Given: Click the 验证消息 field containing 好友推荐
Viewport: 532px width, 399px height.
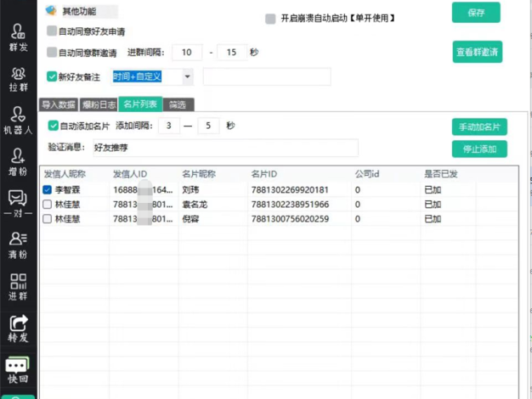Looking at the screenshot, I should point(225,148).
